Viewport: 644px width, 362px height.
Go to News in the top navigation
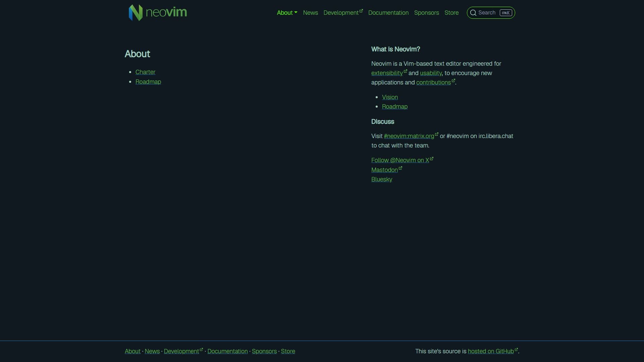click(x=310, y=13)
